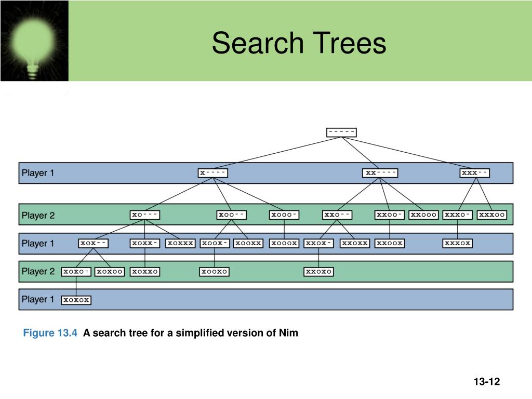Click "Player 1" label in the x---- row
532x399 pixels.
pos(37,173)
